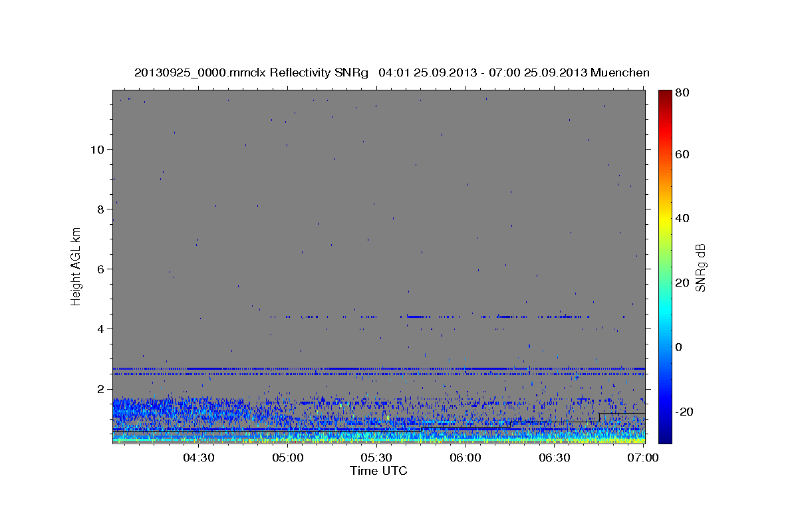Image resolution: width=798 pixels, height=532 pixels.
Task: Click the colorbar value label 40
Action: click(684, 218)
